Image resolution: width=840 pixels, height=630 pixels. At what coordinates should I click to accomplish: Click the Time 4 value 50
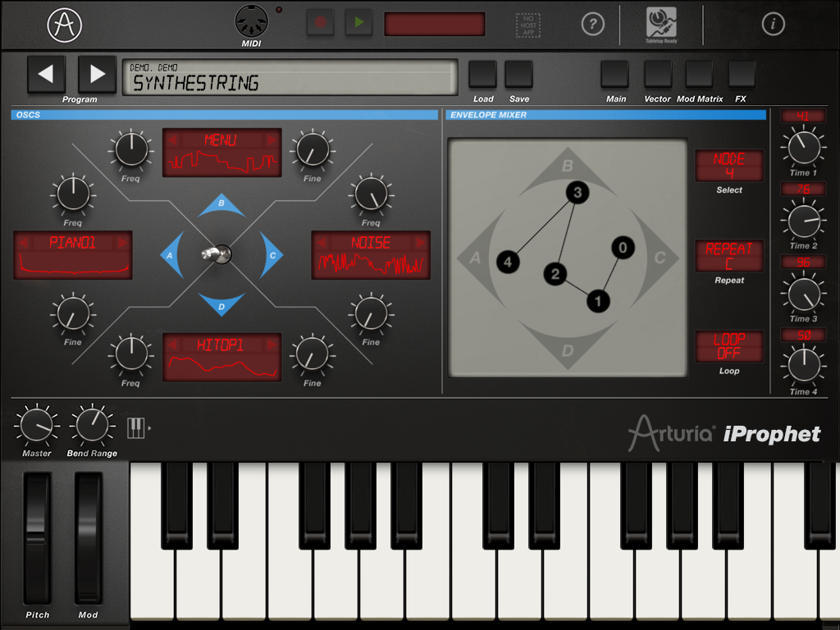803,336
